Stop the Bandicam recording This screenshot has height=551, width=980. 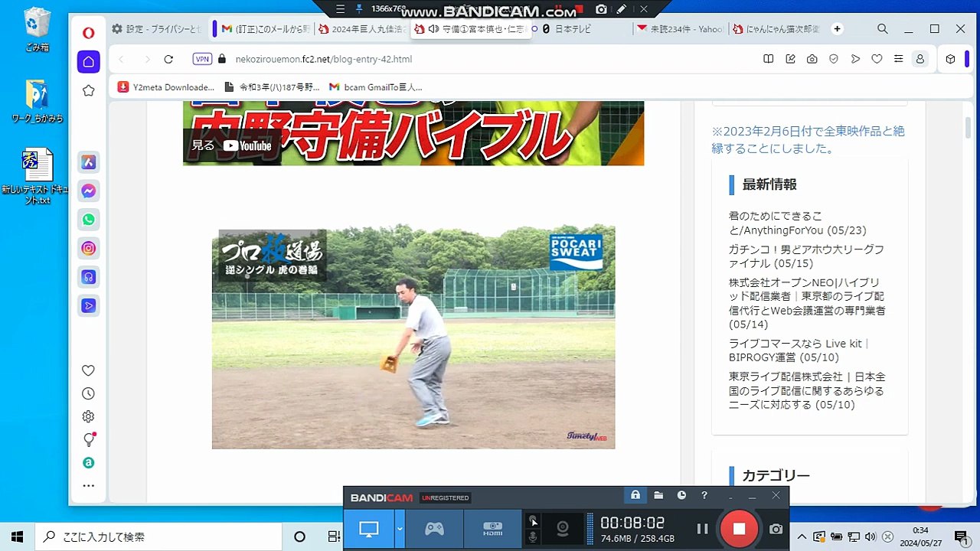[x=739, y=529]
